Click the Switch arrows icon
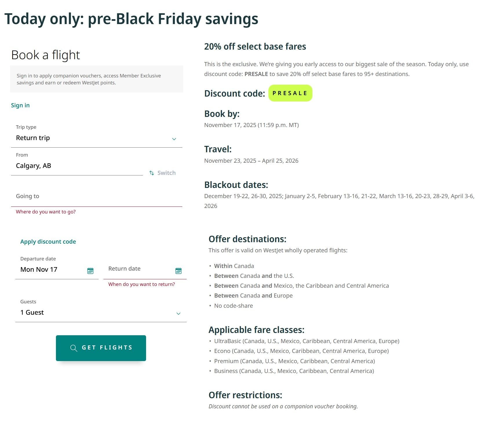This screenshot has width=504, height=424. click(152, 173)
